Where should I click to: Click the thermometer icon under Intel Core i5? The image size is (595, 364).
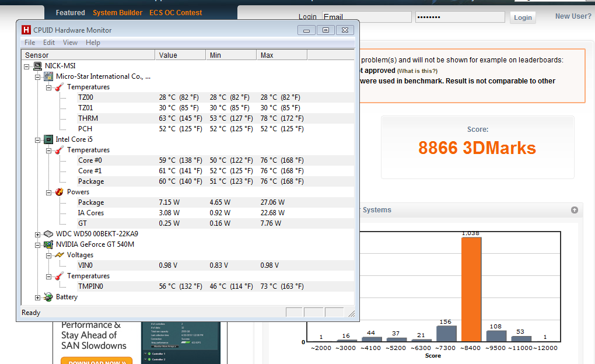point(59,150)
